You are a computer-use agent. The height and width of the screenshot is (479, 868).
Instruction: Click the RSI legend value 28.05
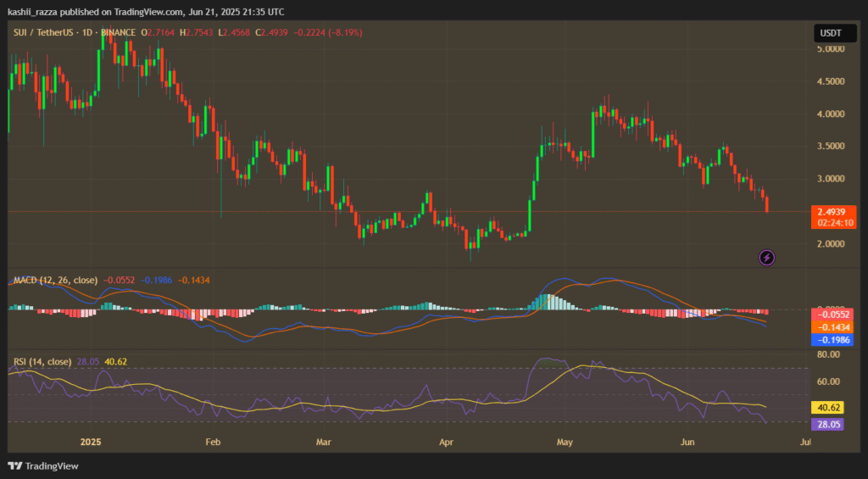pos(88,362)
